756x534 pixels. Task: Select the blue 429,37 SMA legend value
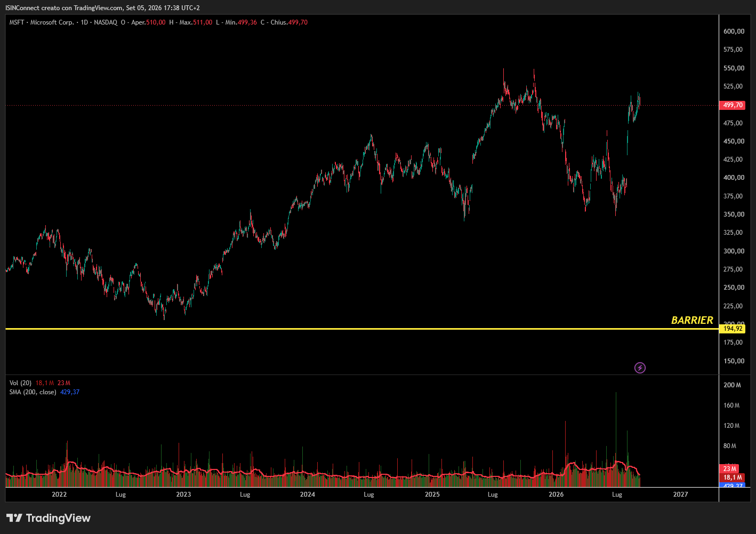[x=70, y=392]
